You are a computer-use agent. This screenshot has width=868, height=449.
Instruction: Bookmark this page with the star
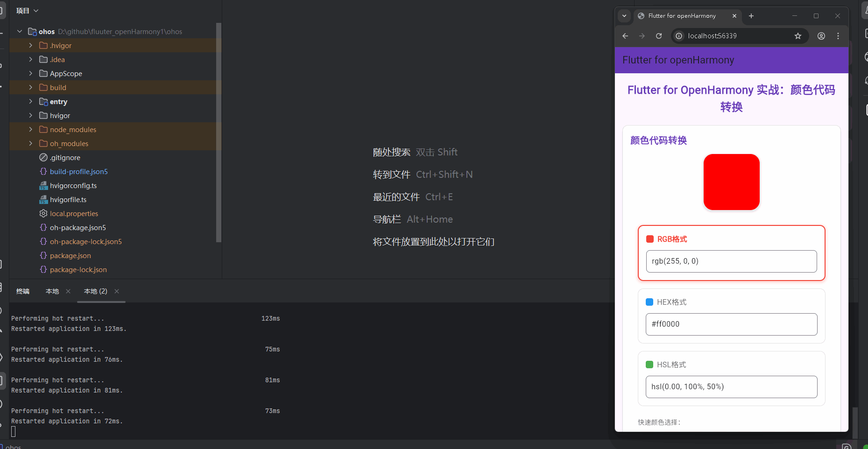(x=798, y=36)
